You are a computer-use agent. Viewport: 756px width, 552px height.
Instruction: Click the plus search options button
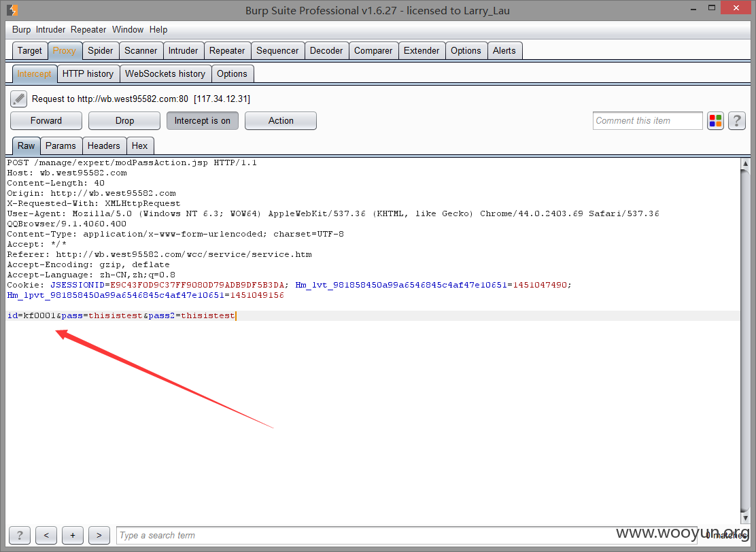pyautogui.click(x=73, y=535)
